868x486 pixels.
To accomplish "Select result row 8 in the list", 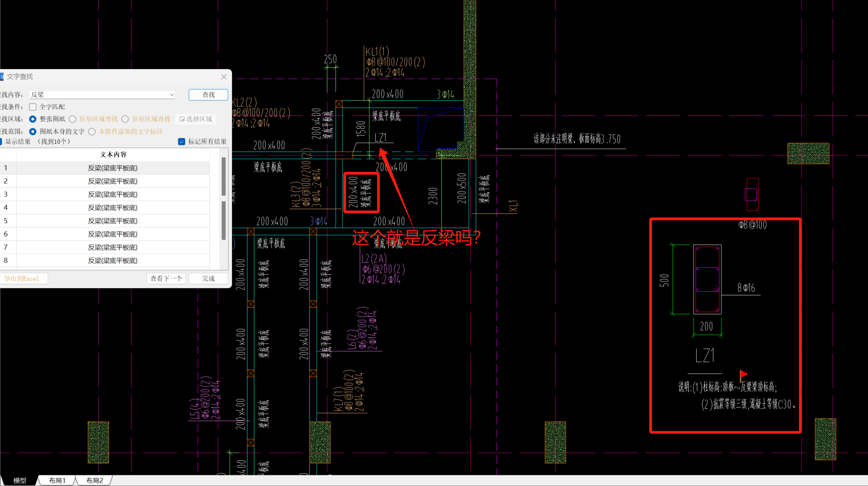I will click(x=113, y=261).
